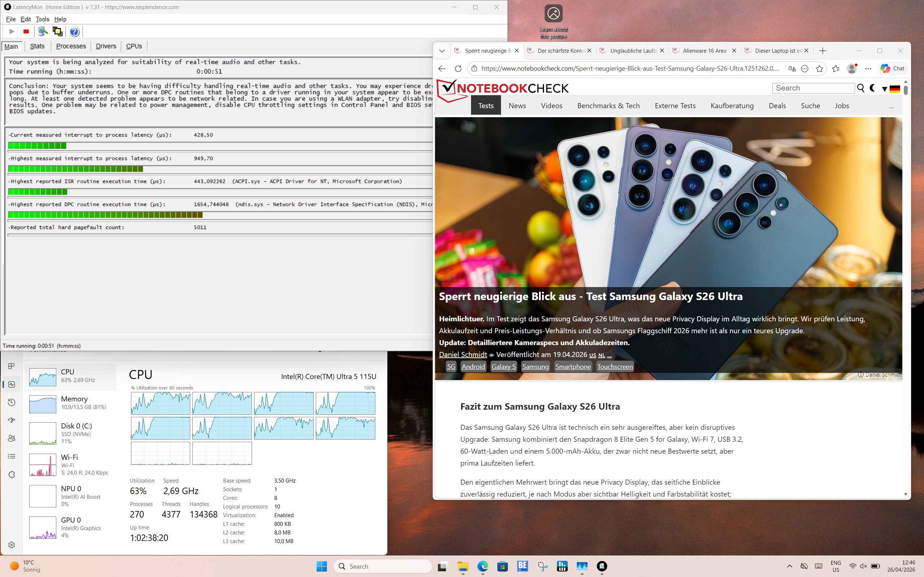Show hidden system tray icons chevron

790,566
